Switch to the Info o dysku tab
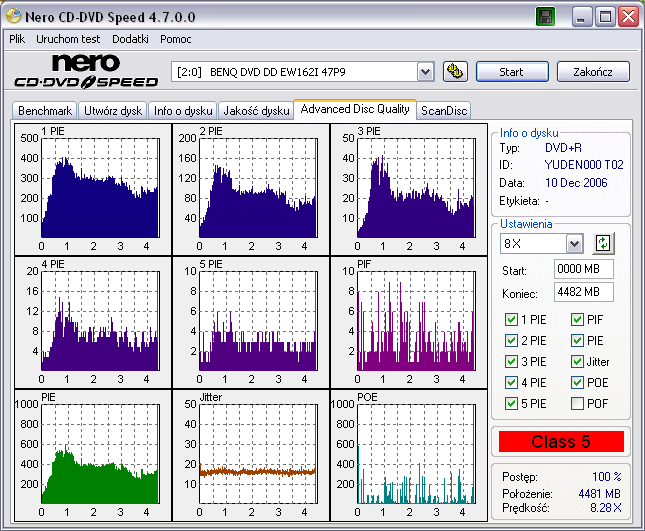This screenshot has height=531, width=645. pos(183,111)
